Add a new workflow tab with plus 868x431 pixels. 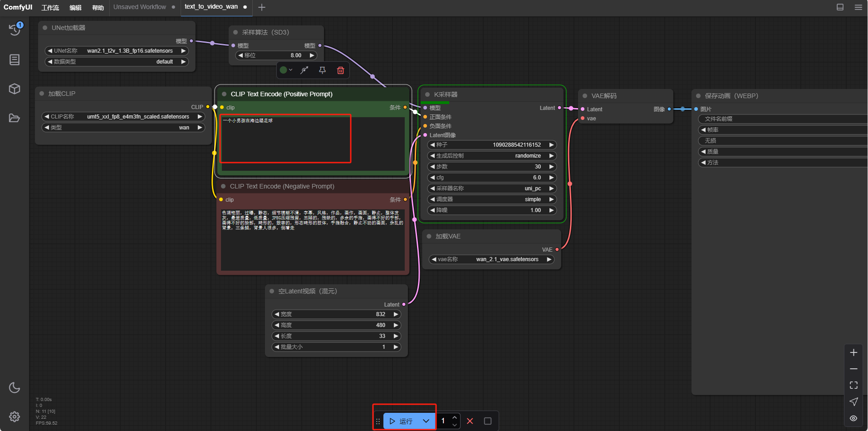(x=262, y=7)
